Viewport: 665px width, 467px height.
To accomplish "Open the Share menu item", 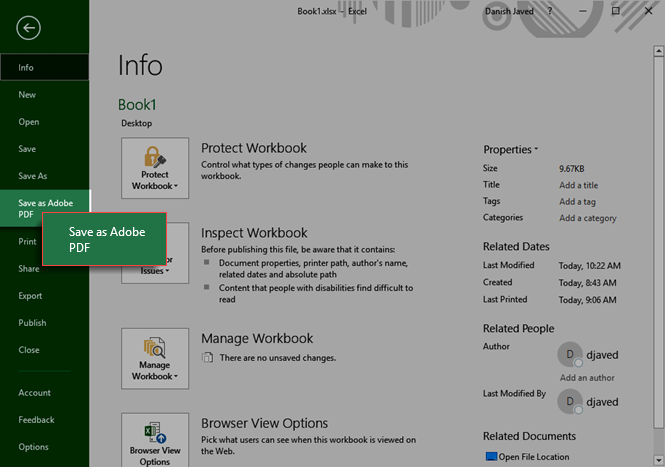I will coord(29,269).
